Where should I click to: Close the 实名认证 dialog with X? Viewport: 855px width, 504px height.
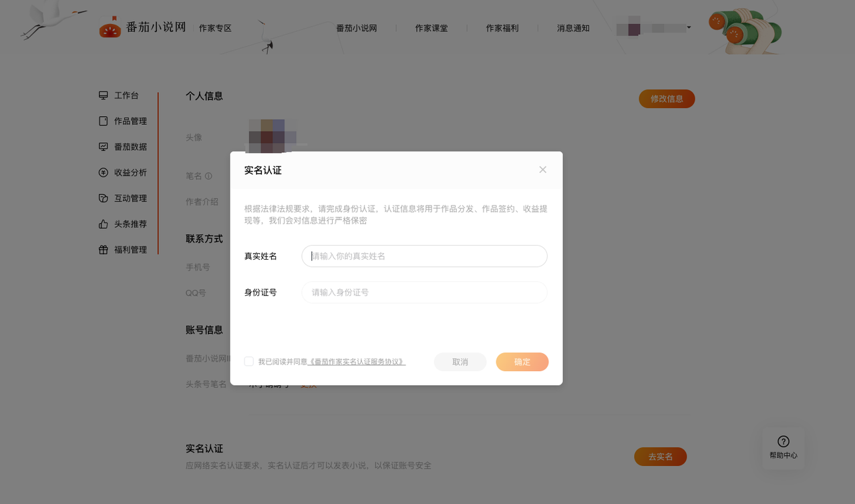(x=542, y=170)
